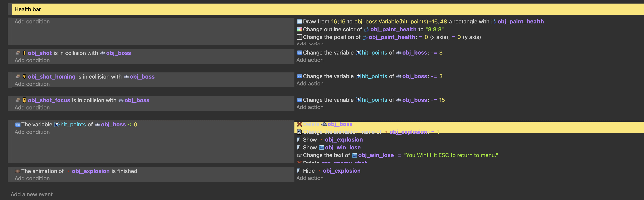Add condition under hit_points ≤ 0
This screenshot has height=200, width=644.
click(32, 132)
